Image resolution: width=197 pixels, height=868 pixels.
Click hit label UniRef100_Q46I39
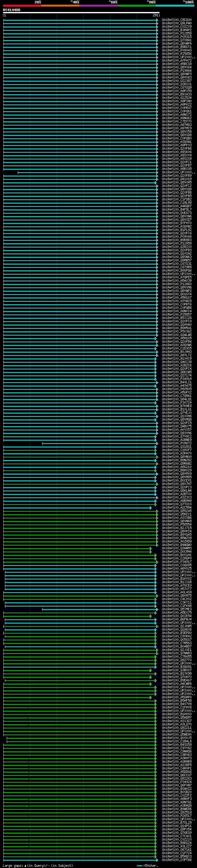click(x=177, y=362)
